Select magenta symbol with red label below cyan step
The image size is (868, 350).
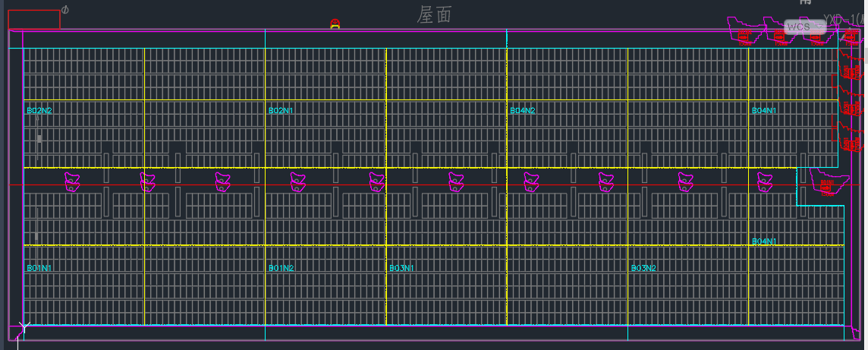(x=828, y=183)
